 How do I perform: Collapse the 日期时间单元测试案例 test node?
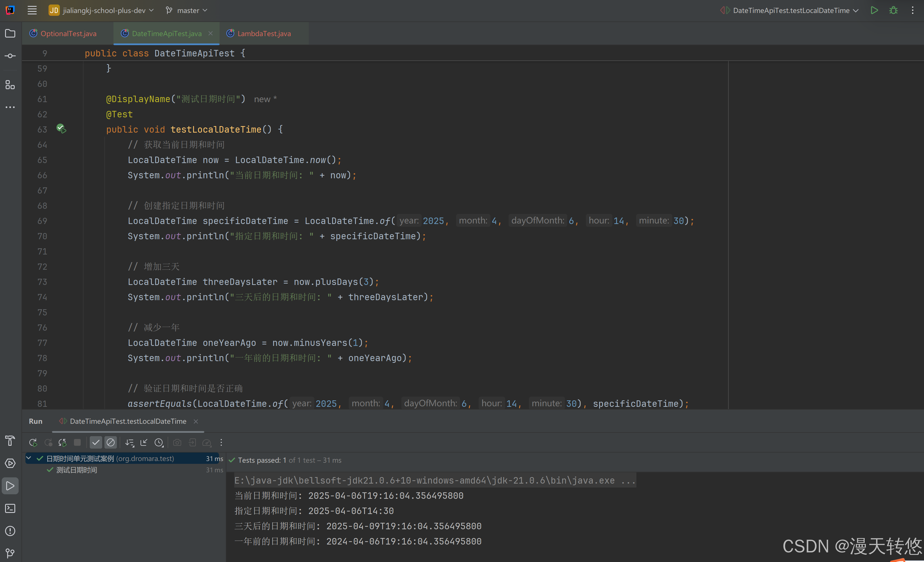[x=29, y=458]
